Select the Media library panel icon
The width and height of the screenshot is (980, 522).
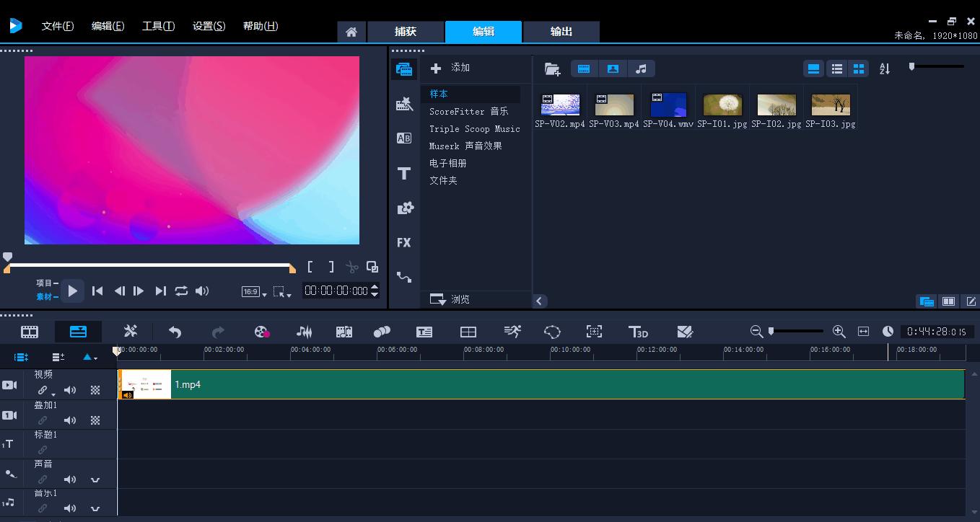pos(404,68)
